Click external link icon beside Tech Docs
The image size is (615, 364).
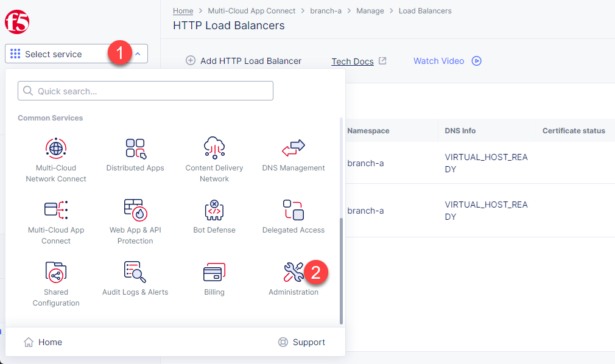coord(382,61)
